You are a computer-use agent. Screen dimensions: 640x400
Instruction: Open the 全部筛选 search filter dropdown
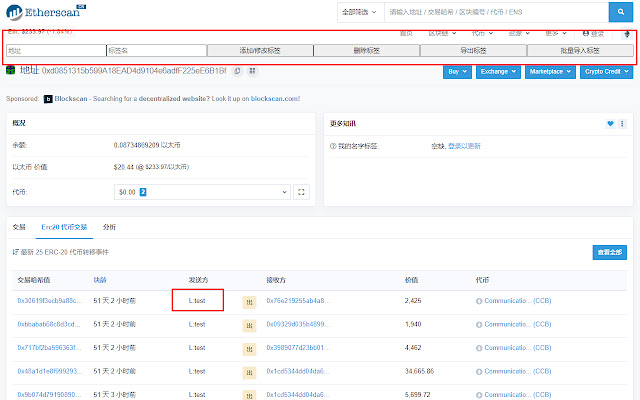[x=359, y=12]
